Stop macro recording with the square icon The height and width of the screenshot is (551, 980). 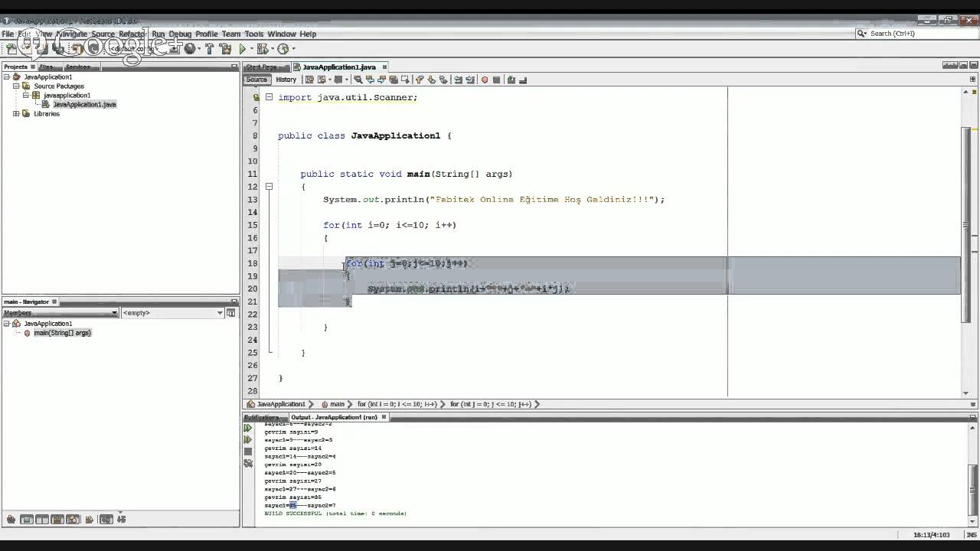[496, 80]
